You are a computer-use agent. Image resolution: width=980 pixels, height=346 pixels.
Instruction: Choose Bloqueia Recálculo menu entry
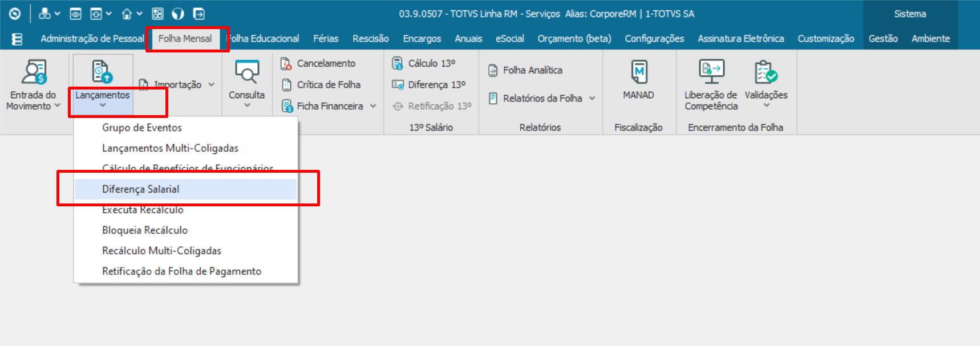point(186,230)
